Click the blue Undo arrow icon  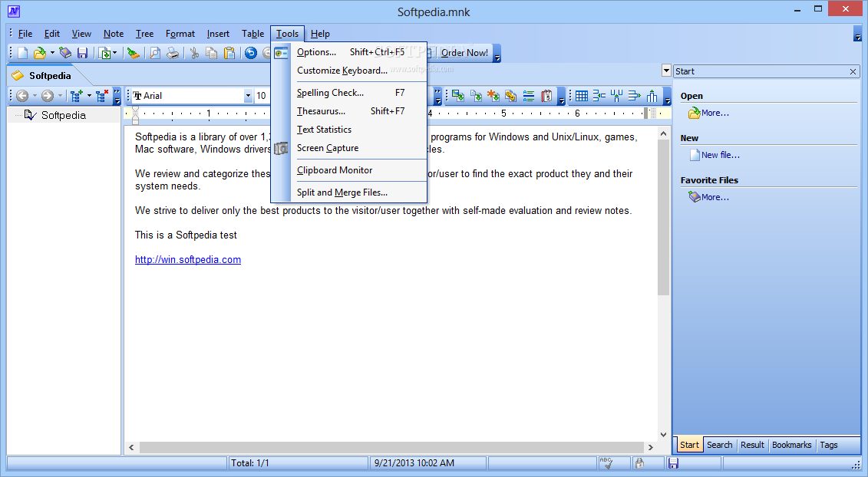coord(251,53)
